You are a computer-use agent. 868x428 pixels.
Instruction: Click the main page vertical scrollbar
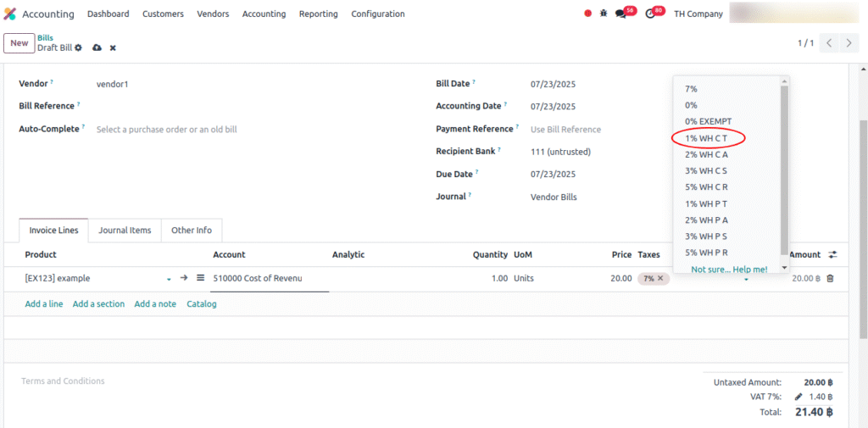click(863, 227)
